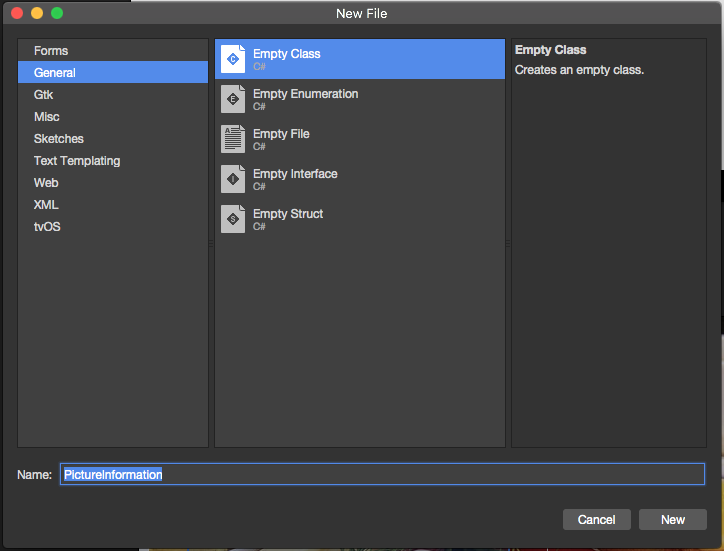Select the Forms category
724x551 pixels.
[x=113, y=50]
